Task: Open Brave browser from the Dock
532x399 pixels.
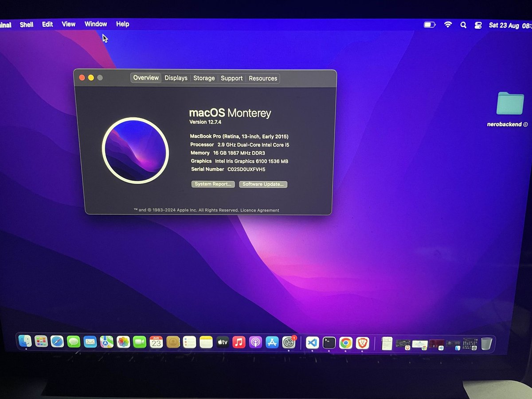Action: click(x=363, y=342)
